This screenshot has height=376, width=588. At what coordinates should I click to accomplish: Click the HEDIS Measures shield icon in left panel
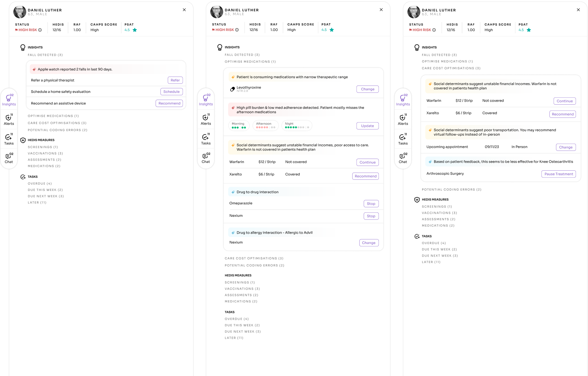[23, 140]
